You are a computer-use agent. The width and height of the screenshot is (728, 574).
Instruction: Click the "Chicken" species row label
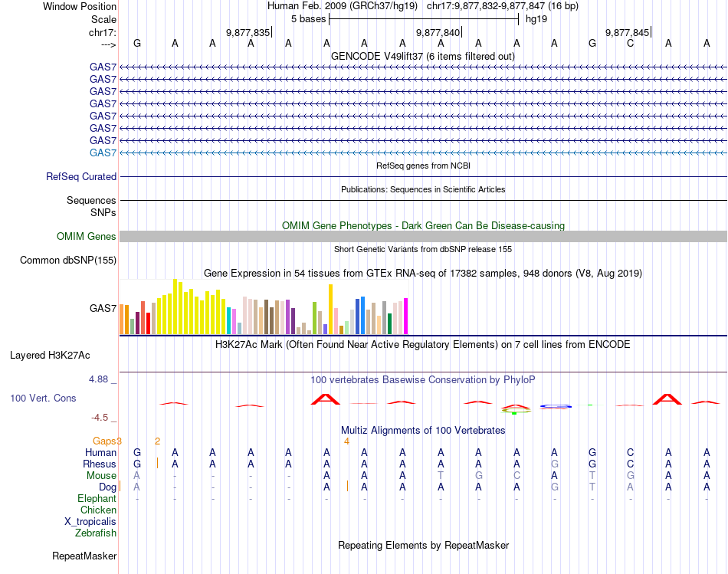click(98, 510)
